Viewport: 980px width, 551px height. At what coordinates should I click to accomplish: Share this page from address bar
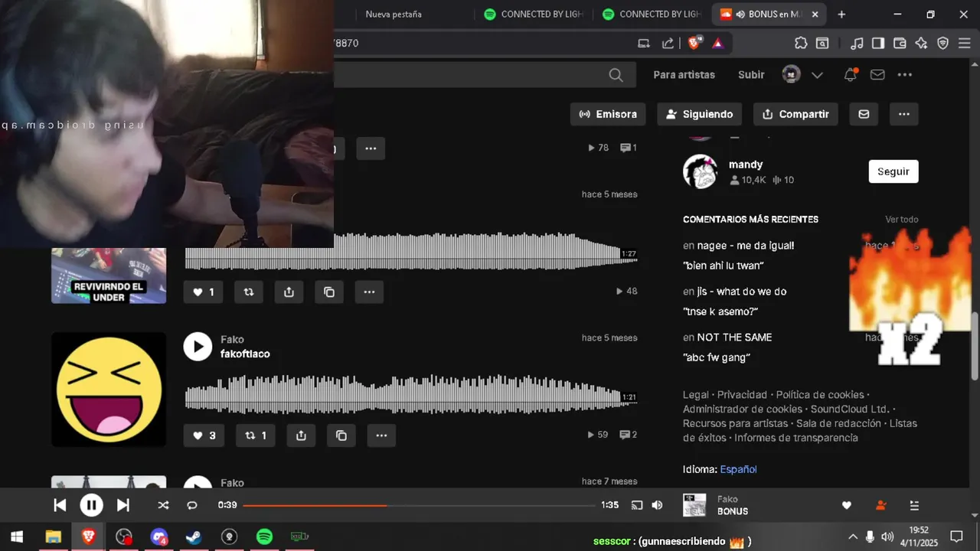point(668,43)
